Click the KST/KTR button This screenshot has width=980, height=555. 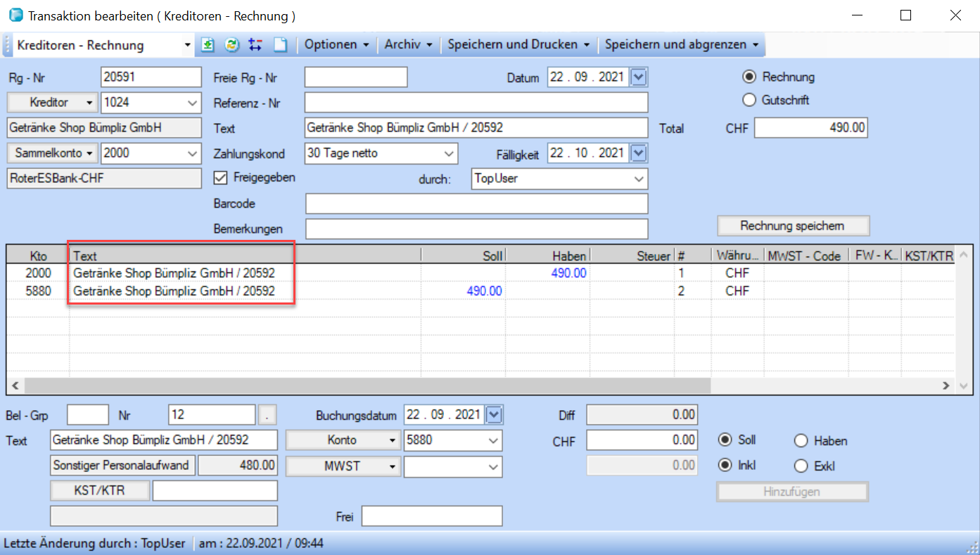point(99,490)
